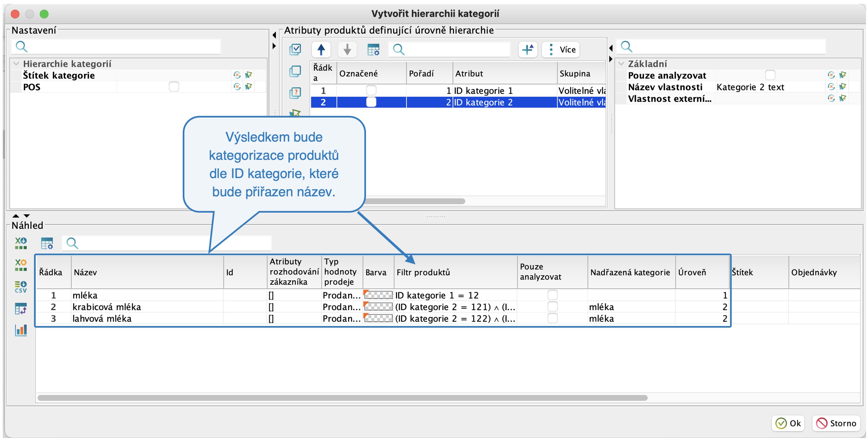Image resolution: width=868 pixels, height=438 pixels.
Task: Open color swatch for mléka row
Action: point(378,295)
